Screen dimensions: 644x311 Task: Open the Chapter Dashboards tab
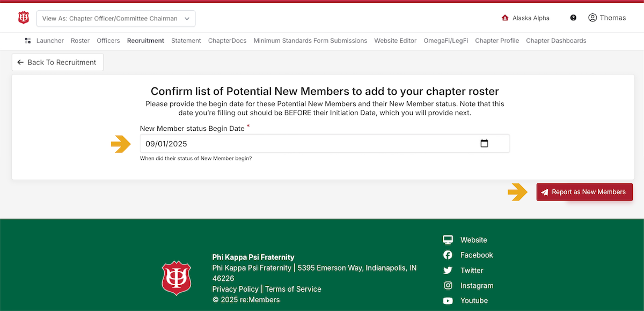pyautogui.click(x=556, y=41)
